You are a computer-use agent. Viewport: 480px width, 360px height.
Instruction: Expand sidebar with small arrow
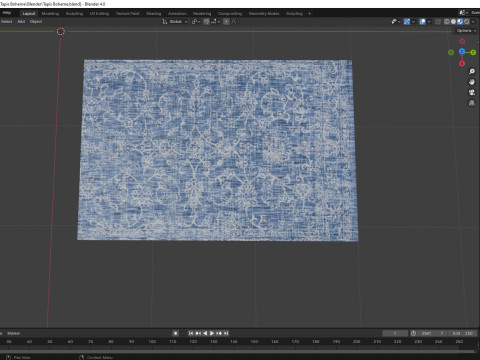(x=478, y=43)
